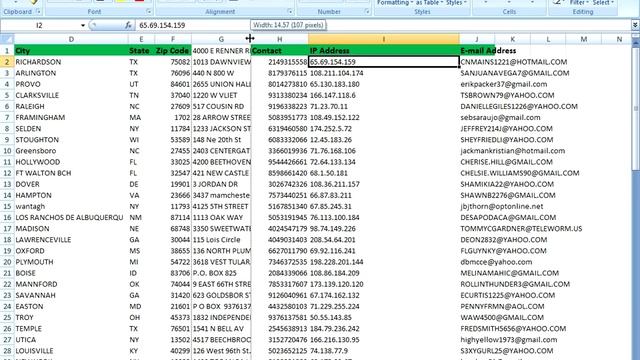Click the City header cell
640x360 pixels.
coord(71,51)
